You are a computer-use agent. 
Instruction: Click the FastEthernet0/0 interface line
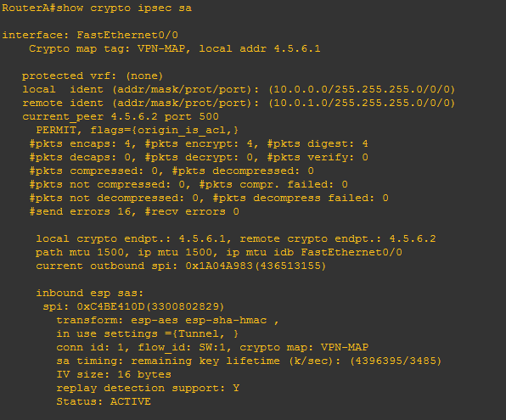coord(90,35)
